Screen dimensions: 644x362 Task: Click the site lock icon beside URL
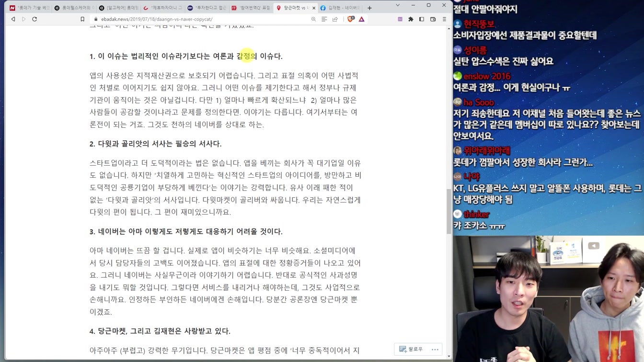pyautogui.click(x=96, y=19)
